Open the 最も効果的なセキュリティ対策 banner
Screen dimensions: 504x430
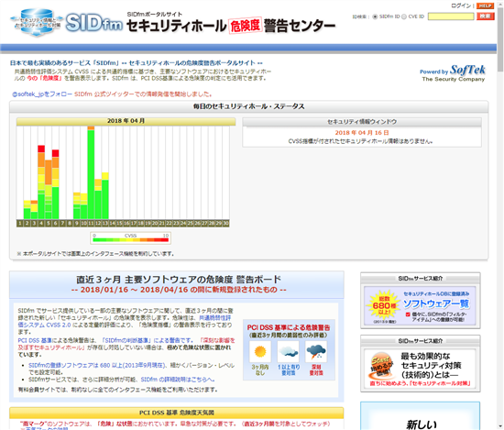click(x=420, y=369)
